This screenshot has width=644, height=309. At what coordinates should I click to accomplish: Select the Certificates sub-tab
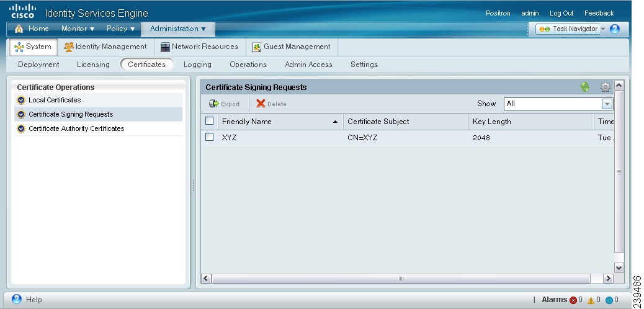coord(147,65)
